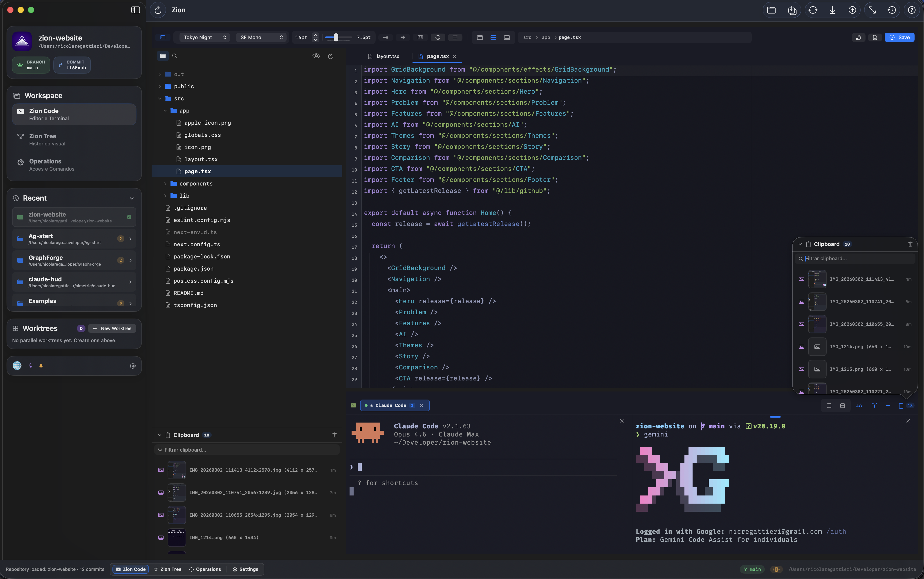Click the diagonal expand arrows icon
The width and height of the screenshot is (924, 579).
(x=872, y=10)
